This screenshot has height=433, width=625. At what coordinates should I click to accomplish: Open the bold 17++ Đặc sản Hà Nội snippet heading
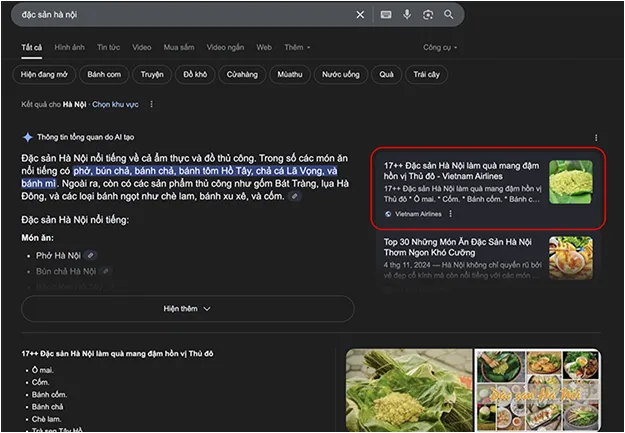(x=117, y=354)
